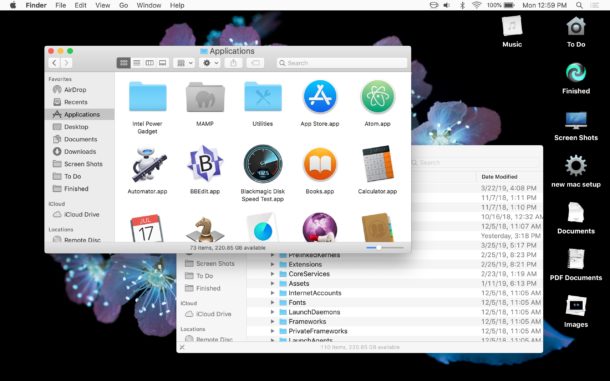This screenshot has height=381, width=610.
Task: Select the Chess app knight icon
Action: click(205, 229)
